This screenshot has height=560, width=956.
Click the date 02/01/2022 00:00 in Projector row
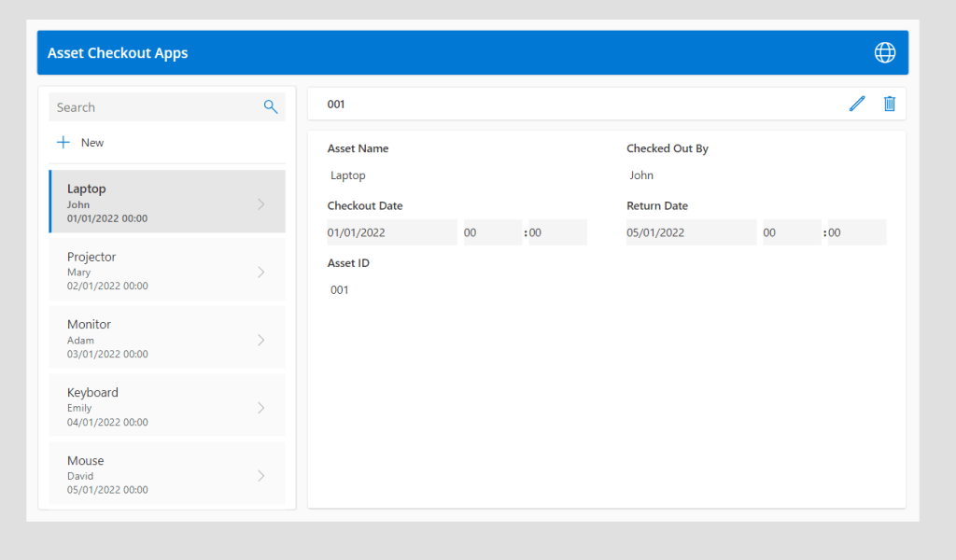point(107,286)
